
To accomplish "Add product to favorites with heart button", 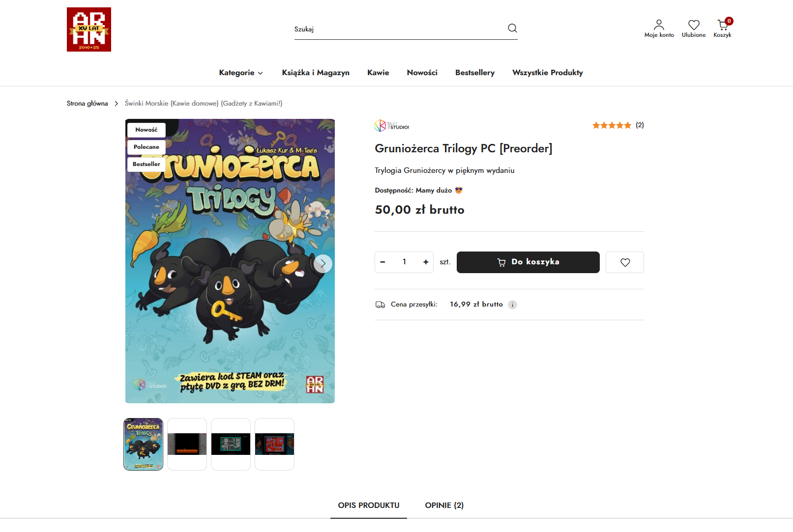I will click(625, 262).
